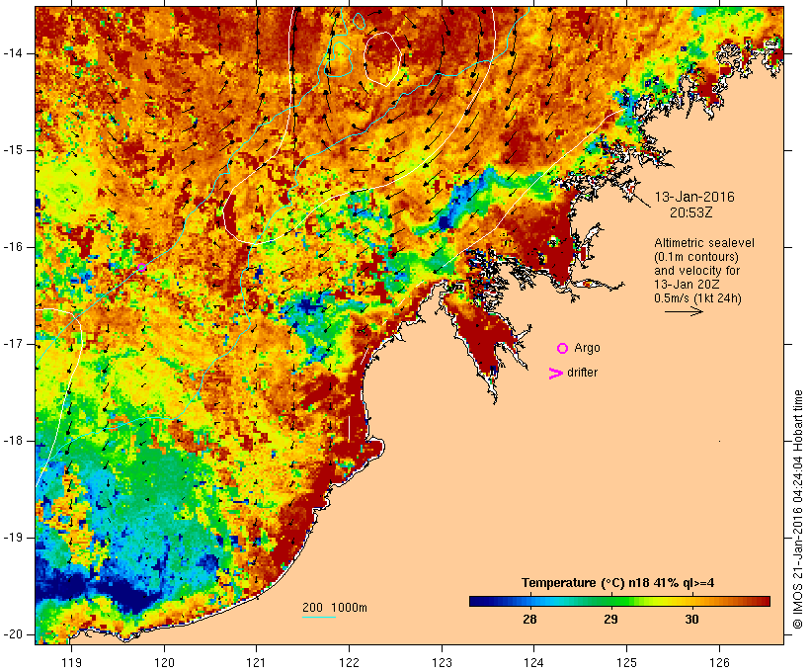Click the 'and velocity for' caption line

[696, 271]
